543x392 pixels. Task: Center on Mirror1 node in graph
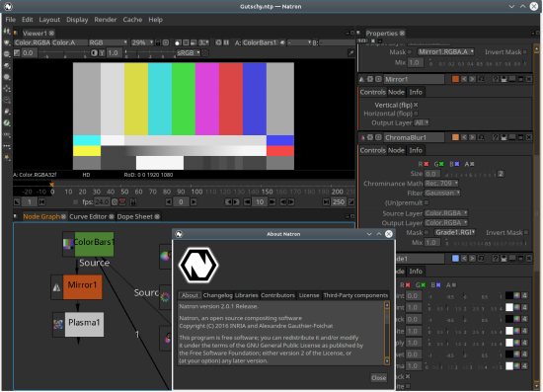click(x=378, y=79)
